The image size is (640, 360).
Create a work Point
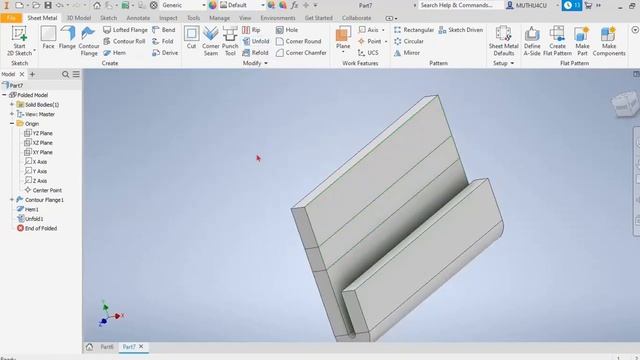tap(369, 41)
